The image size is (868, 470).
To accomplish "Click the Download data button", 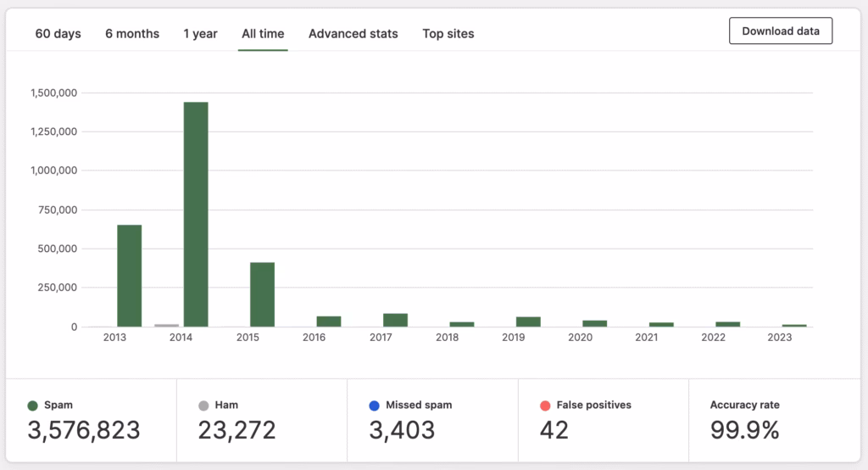I will point(781,31).
